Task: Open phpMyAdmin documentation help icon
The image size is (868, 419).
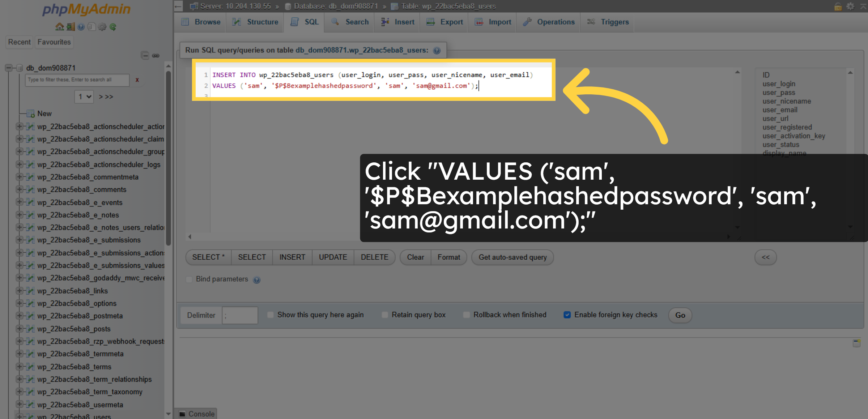Action: [x=81, y=27]
